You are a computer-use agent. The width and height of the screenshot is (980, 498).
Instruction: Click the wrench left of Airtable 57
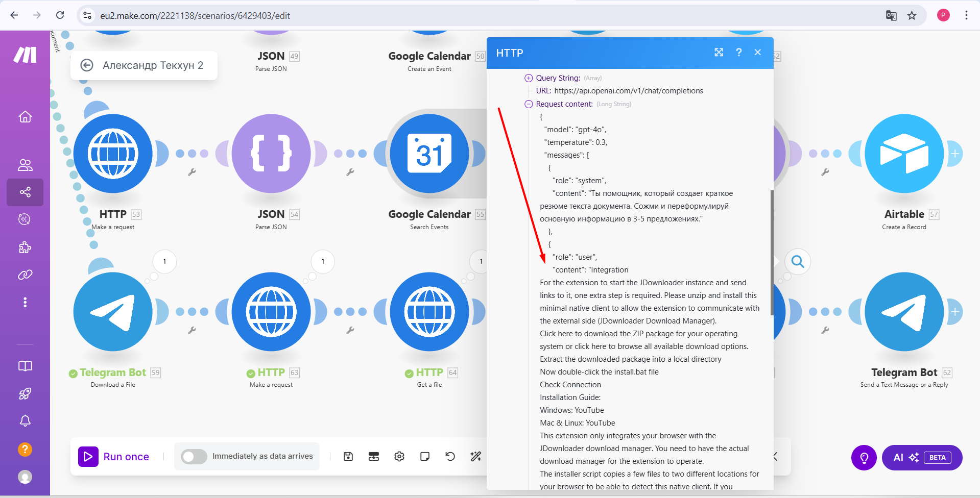pos(825,172)
